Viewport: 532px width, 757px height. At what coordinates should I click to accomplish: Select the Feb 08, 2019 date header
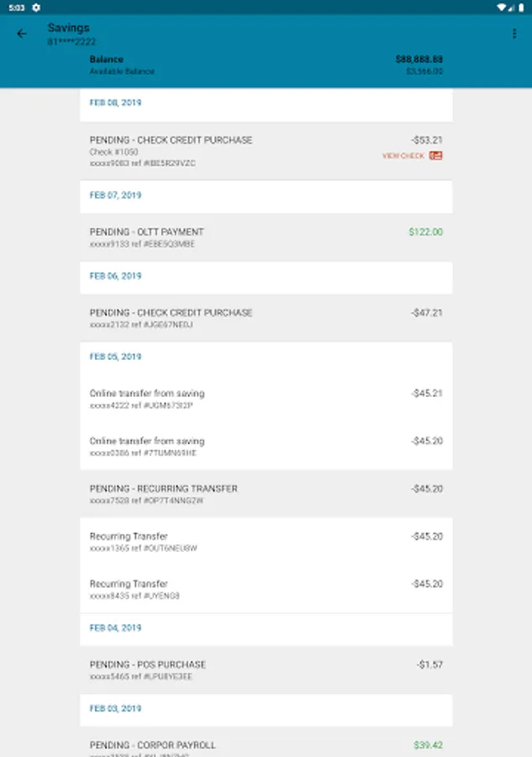[115, 103]
